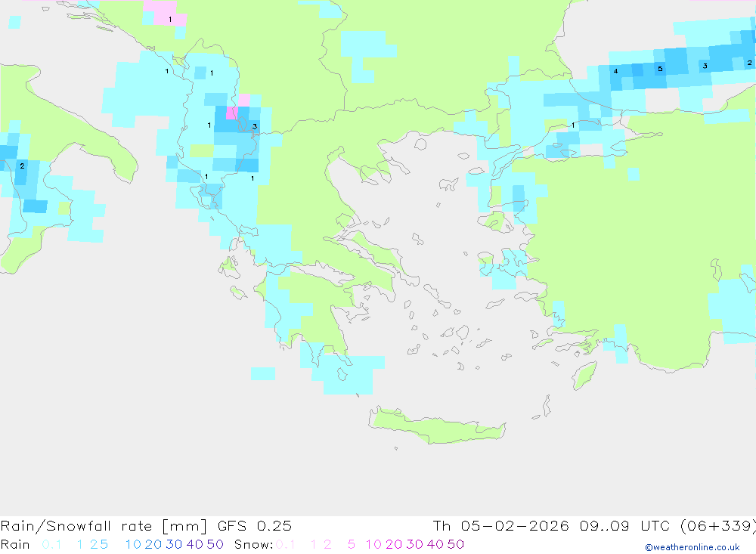The image size is (756, 554).
Task: Select the 10 value in Snow legend
Action: [x=373, y=544]
